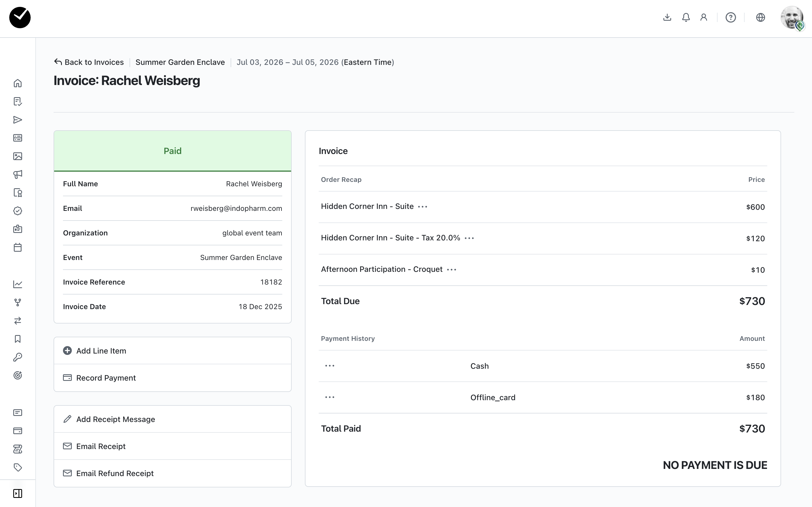Open the megaphone announcements sidebar icon

point(17,174)
